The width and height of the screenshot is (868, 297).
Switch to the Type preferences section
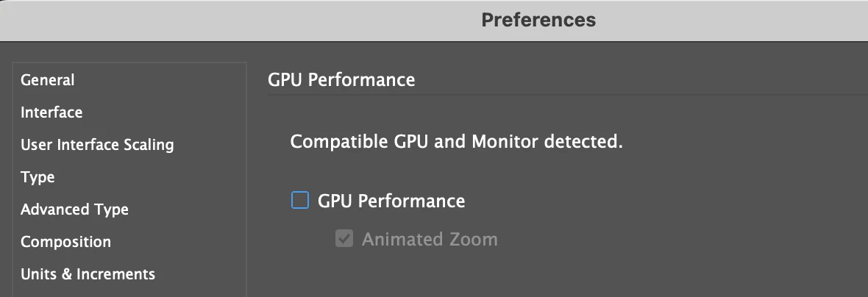pos(38,177)
